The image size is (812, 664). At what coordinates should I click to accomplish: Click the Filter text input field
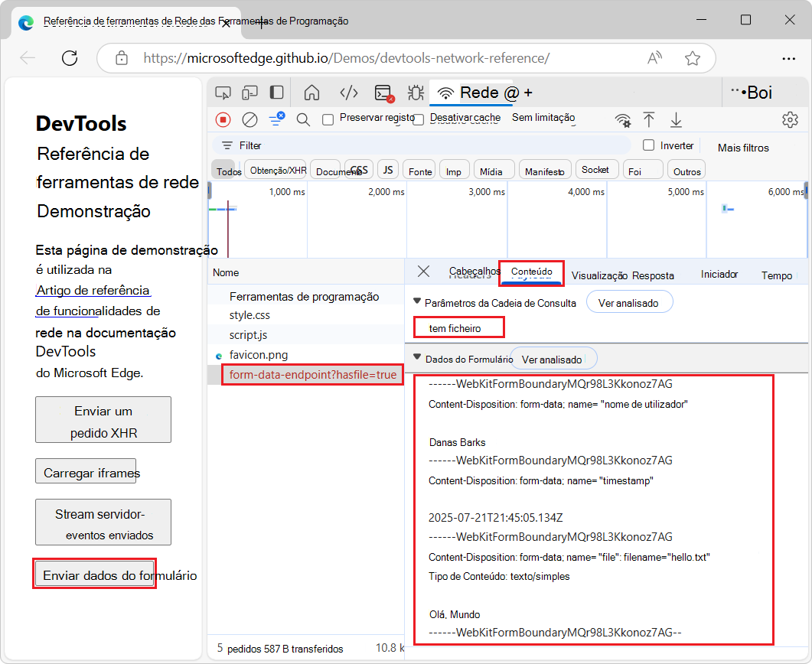coord(429,145)
